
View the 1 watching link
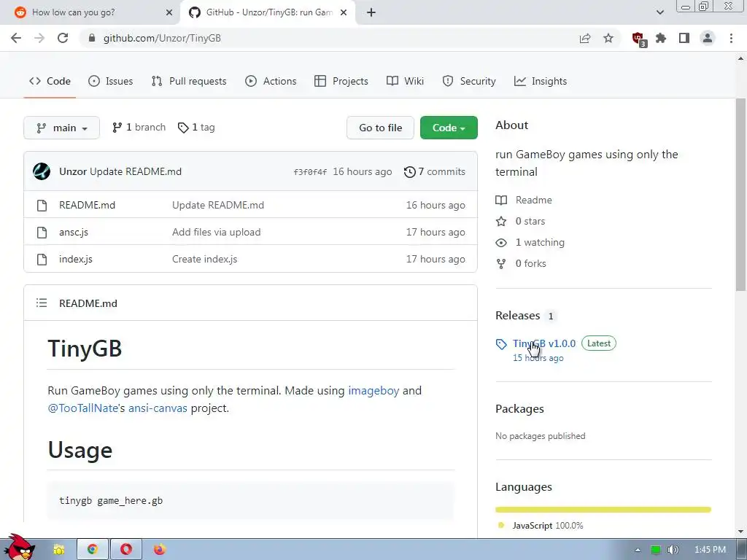(530, 242)
